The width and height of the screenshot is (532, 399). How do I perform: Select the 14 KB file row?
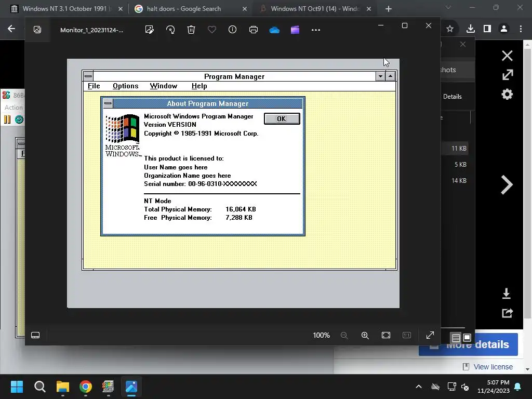coord(455,180)
